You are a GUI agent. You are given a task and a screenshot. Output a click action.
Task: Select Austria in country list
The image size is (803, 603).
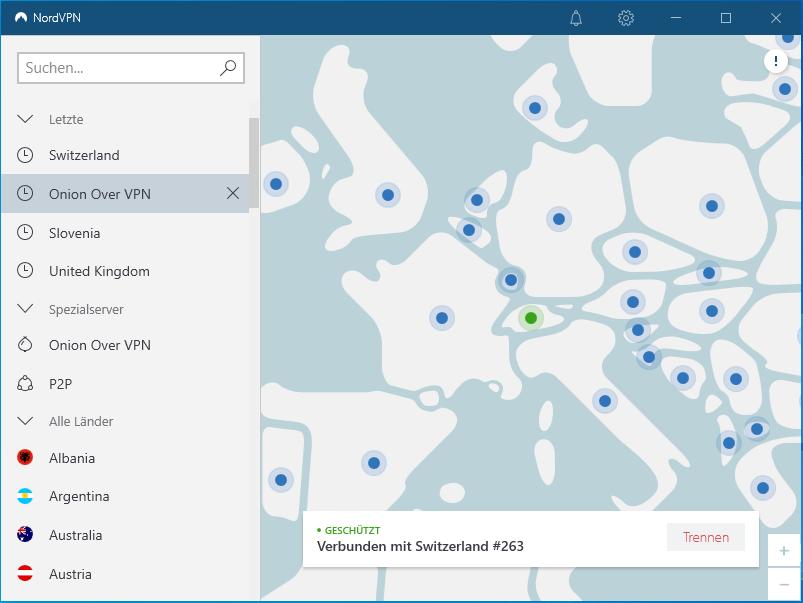125,574
